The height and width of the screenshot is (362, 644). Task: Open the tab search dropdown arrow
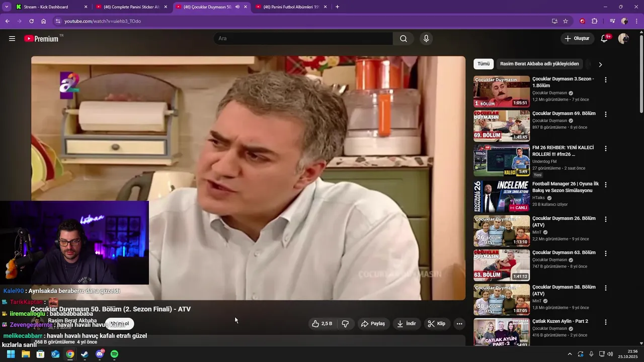(7, 7)
